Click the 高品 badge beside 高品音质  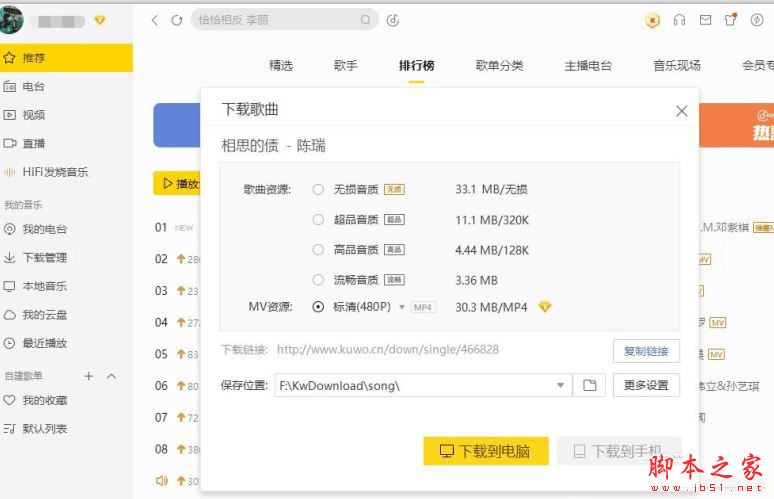(x=394, y=250)
